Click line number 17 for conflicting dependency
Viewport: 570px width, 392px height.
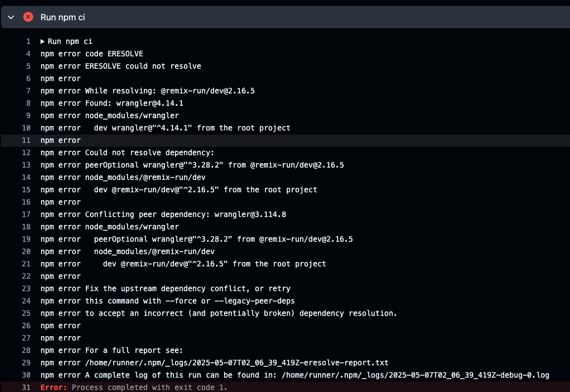[27, 215]
